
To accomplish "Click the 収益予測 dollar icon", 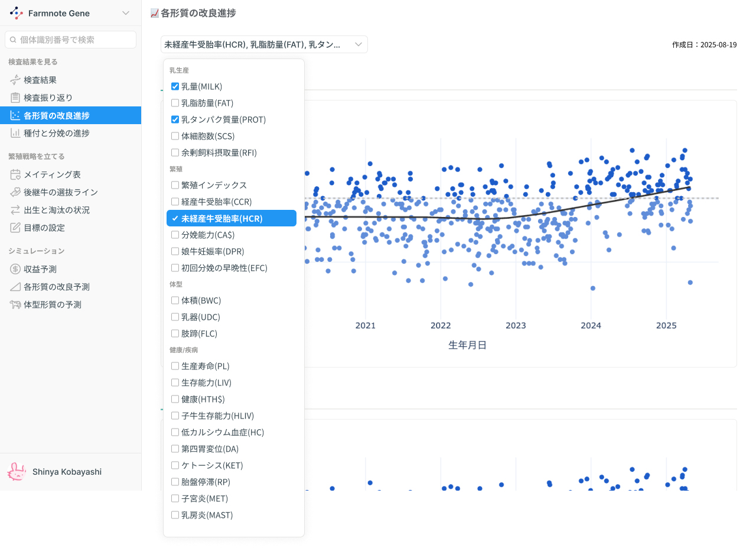I will [x=15, y=270].
